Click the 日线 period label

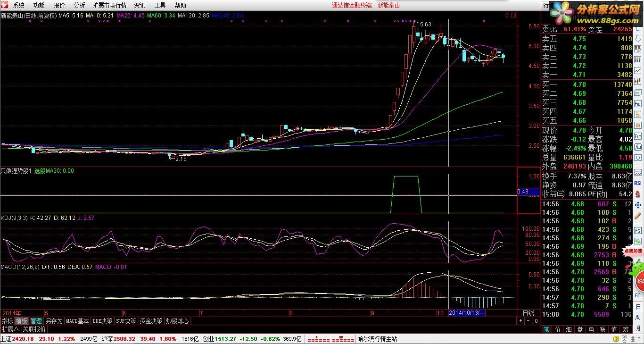point(528,313)
